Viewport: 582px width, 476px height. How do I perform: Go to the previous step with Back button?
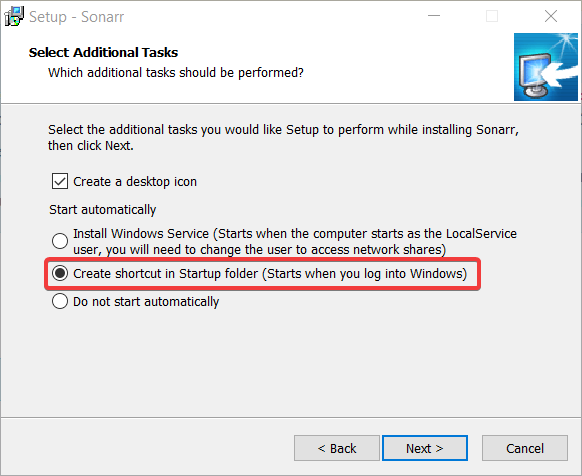[x=337, y=448]
